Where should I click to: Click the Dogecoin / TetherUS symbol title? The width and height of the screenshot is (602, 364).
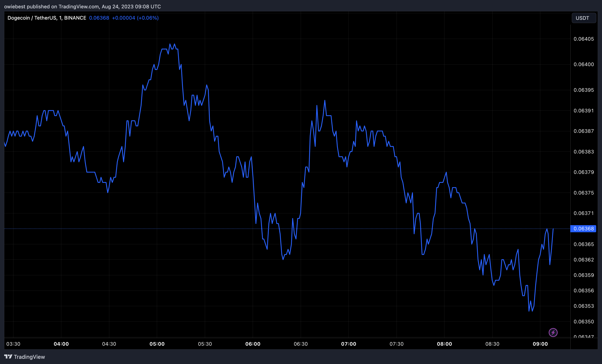47,18
